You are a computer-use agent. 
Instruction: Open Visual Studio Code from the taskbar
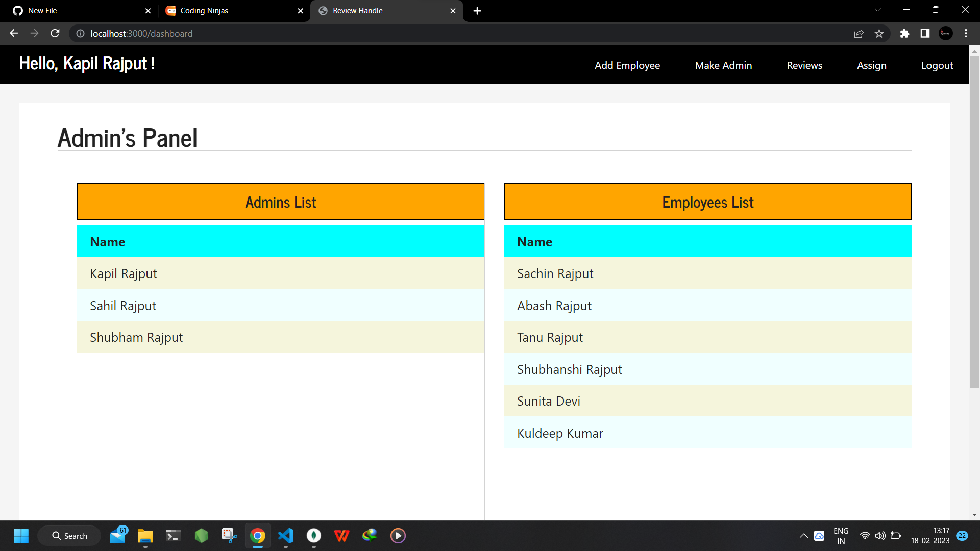click(x=286, y=536)
